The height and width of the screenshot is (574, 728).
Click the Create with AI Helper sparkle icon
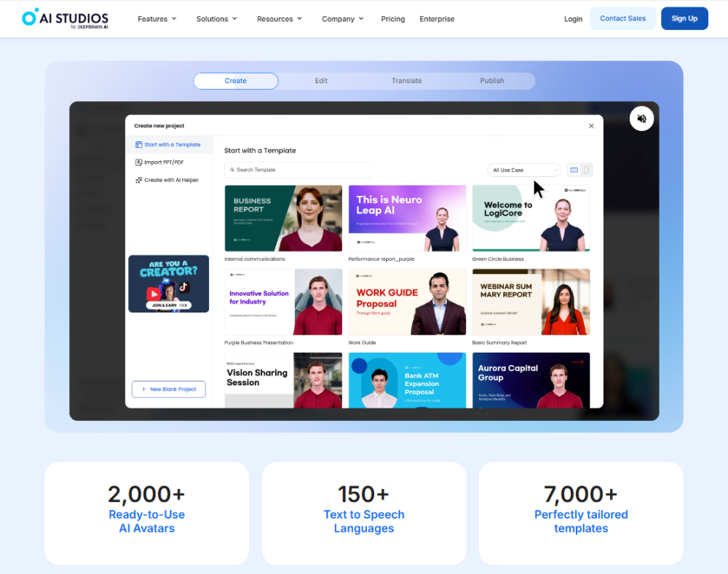point(138,180)
